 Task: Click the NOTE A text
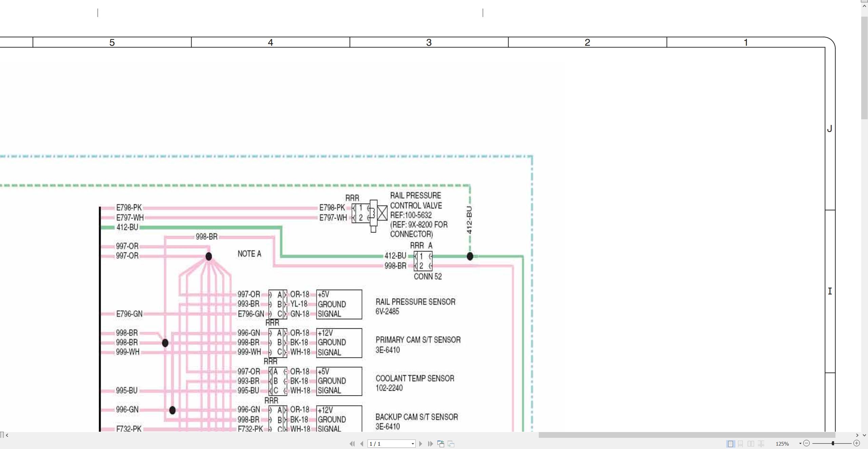[250, 254]
